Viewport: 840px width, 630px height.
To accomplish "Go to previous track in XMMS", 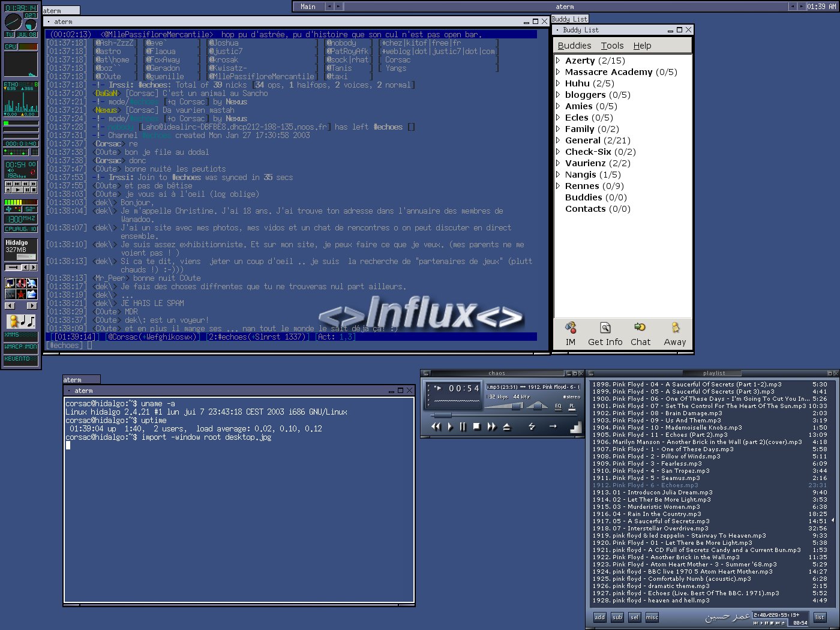I will (x=436, y=427).
